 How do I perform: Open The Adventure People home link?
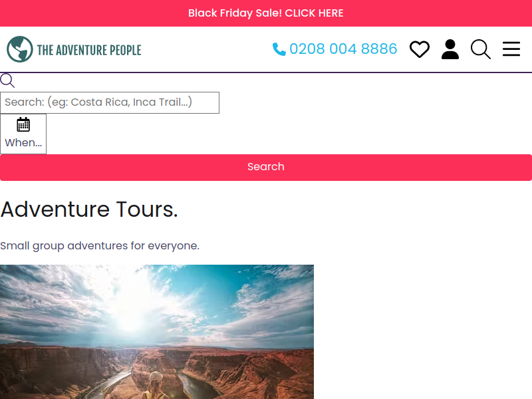tap(74, 49)
